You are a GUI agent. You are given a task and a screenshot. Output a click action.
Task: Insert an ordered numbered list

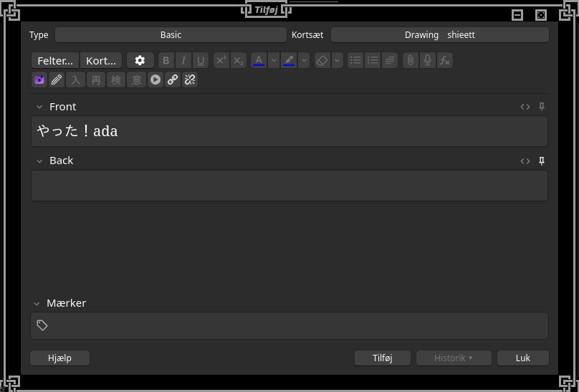tap(373, 60)
